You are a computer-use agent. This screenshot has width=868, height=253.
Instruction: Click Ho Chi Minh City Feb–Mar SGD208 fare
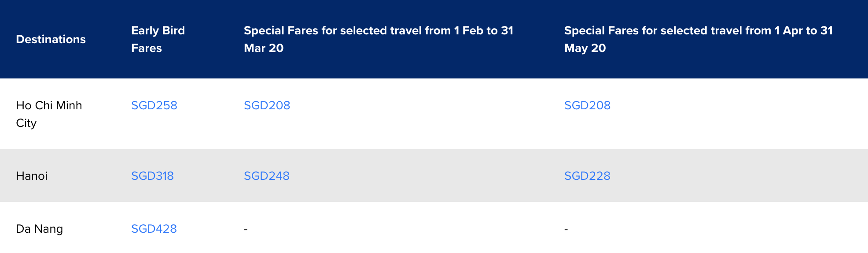pyautogui.click(x=267, y=105)
